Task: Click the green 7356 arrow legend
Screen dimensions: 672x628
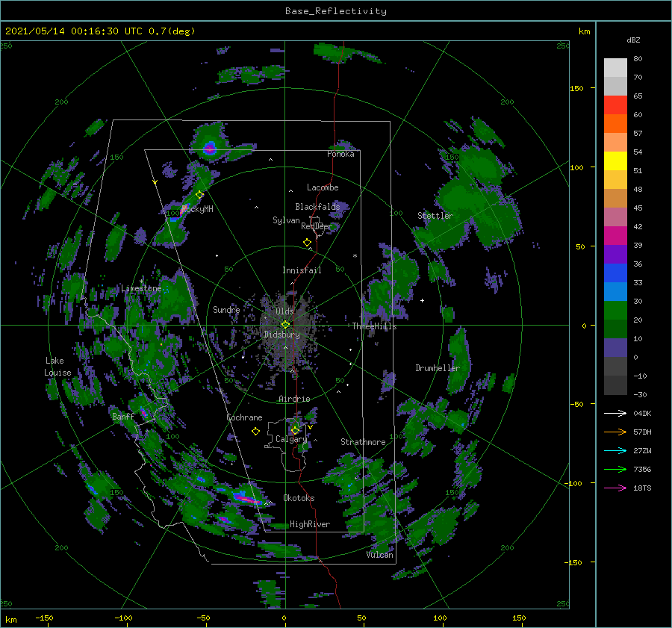Action: point(615,470)
